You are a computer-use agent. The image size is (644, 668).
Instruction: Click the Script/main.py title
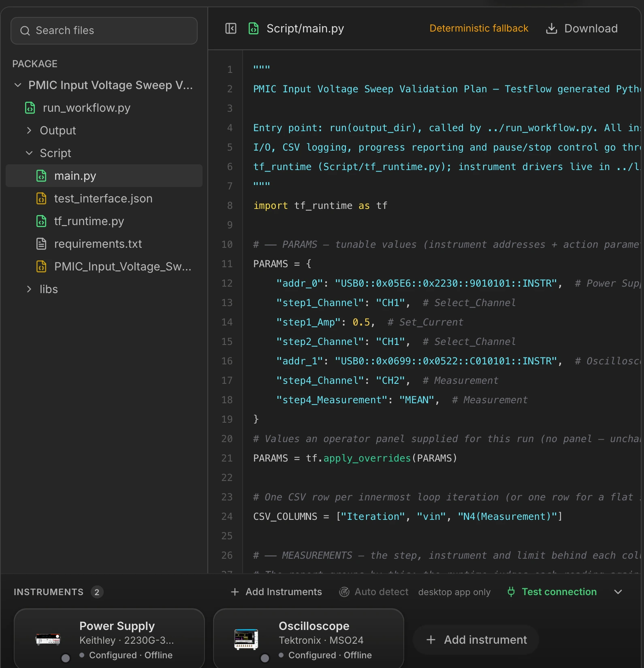click(x=305, y=28)
